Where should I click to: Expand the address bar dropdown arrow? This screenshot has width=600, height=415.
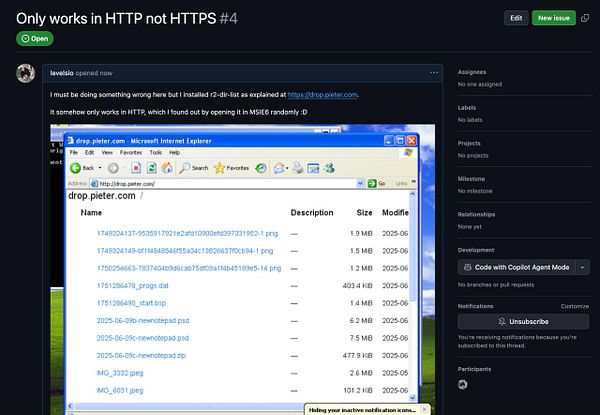tap(360, 184)
